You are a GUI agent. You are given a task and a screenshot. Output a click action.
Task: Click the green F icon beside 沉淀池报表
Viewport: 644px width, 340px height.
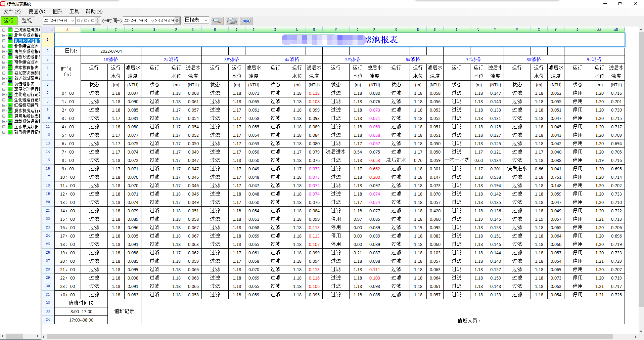10,84
